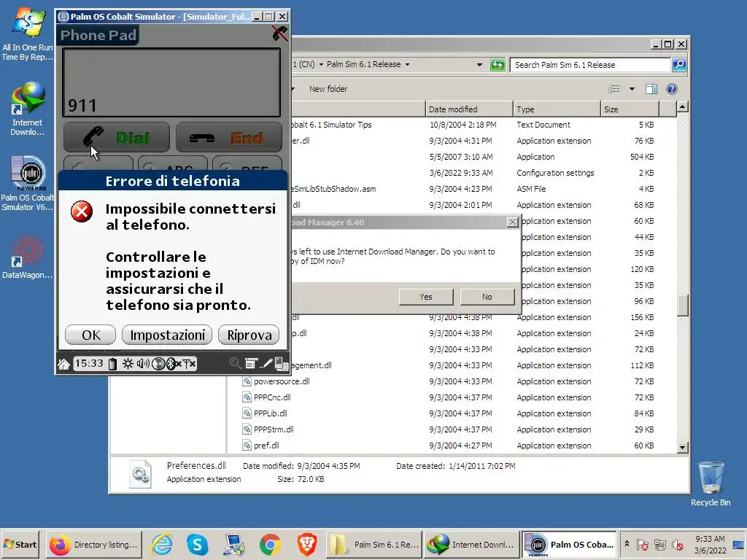Open the Palm home launcher icon
This screenshot has width=747, height=560.
tap(64, 365)
